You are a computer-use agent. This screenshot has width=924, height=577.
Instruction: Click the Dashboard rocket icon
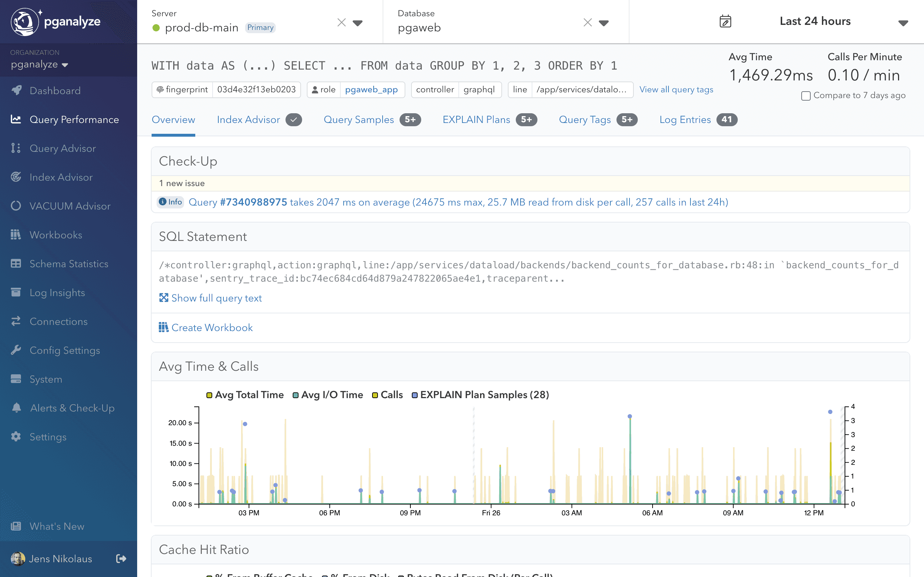(x=16, y=91)
